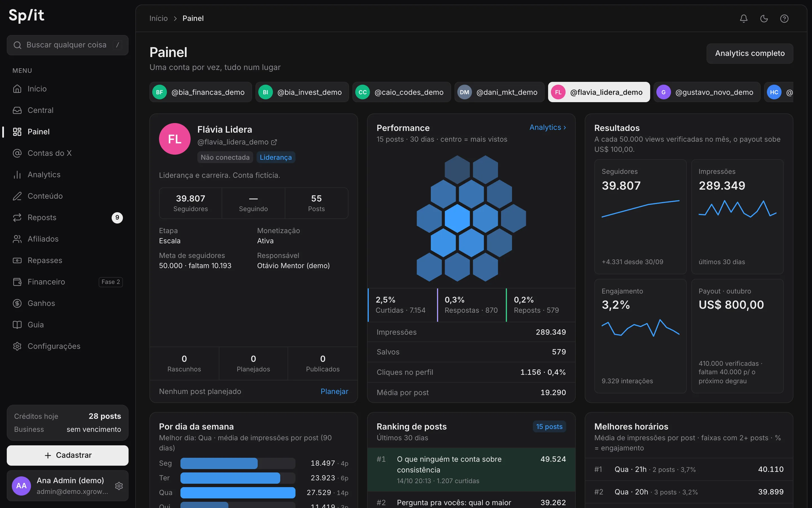Viewport: 812px width, 508px height.
Task: Open the Analytics link in Performance card
Action: [x=548, y=127]
